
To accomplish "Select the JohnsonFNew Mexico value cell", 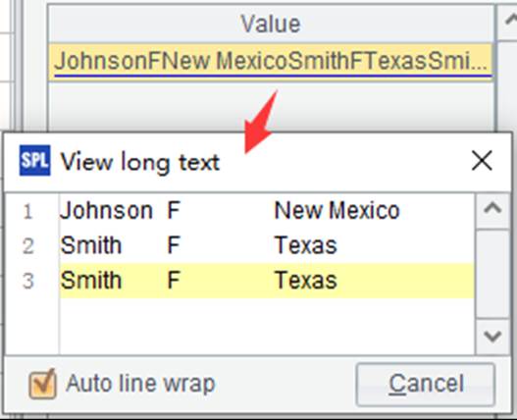I will pyautogui.click(x=271, y=62).
